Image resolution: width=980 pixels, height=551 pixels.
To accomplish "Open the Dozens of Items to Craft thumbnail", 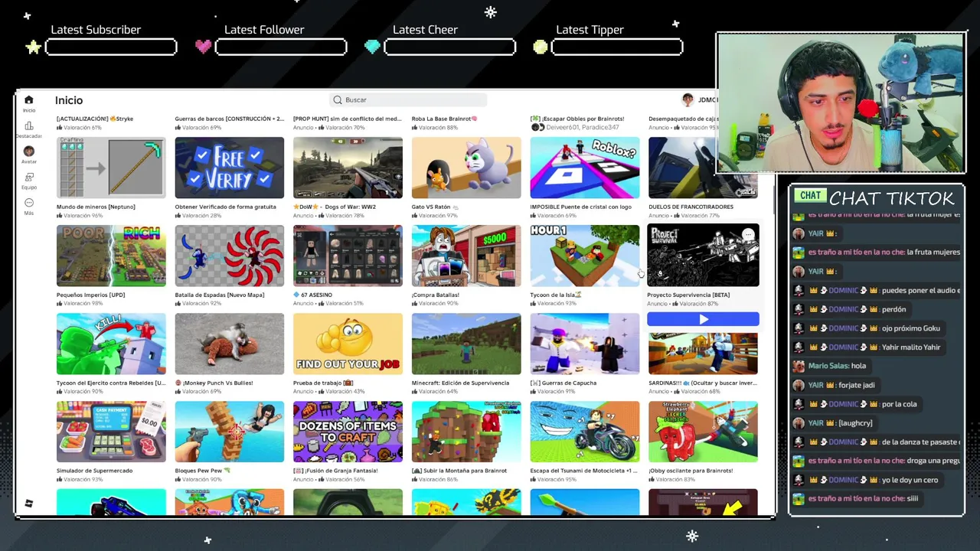I will coord(348,432).
